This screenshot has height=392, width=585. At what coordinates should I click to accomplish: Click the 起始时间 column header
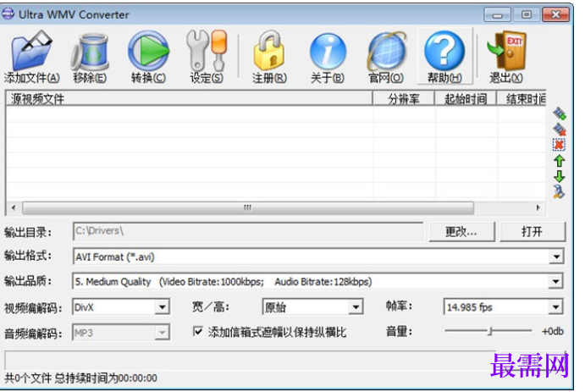point(466,99)
